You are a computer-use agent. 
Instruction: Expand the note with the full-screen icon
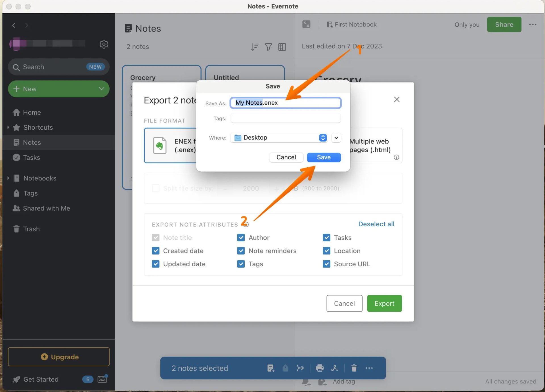306,24
